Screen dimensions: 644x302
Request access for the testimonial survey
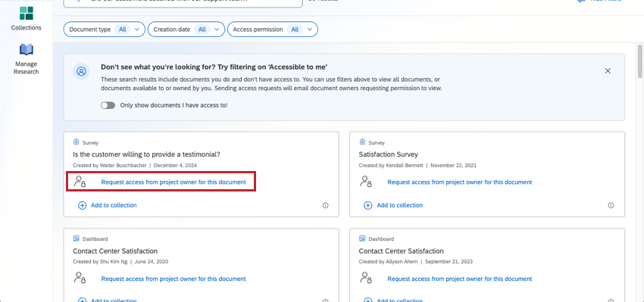point(174,182)
